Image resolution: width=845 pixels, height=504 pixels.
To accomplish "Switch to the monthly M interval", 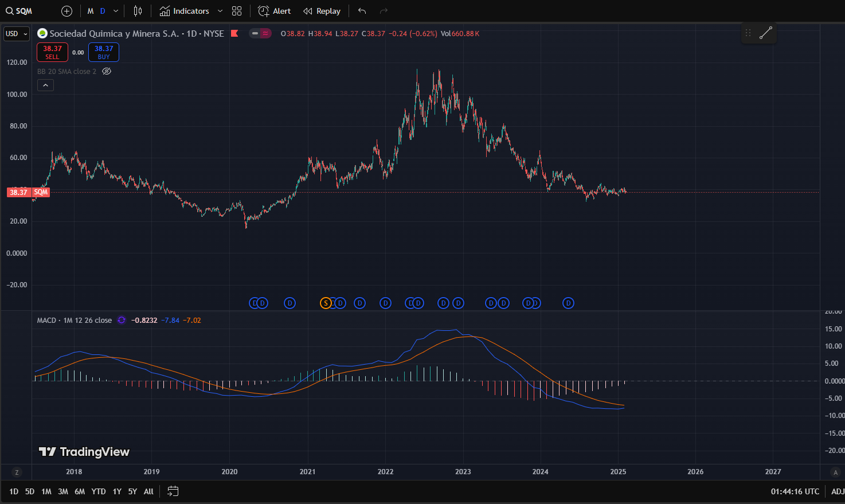I will [x=90, y=11].
